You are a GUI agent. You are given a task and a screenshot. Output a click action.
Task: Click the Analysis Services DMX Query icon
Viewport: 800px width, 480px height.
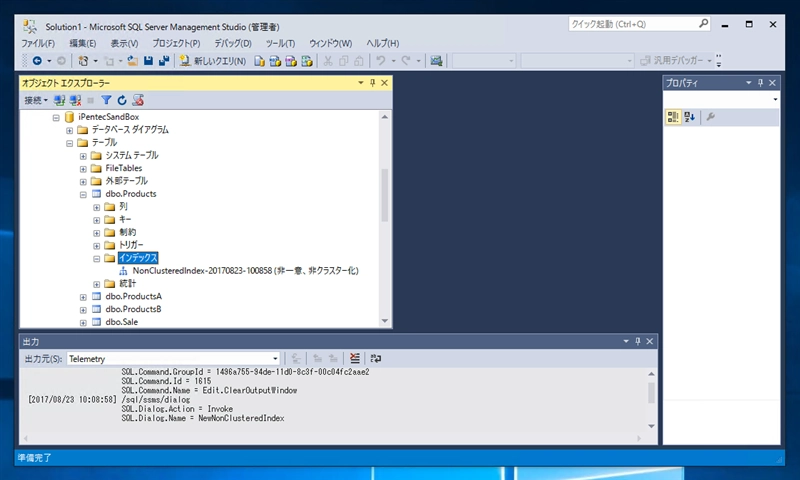291,61
